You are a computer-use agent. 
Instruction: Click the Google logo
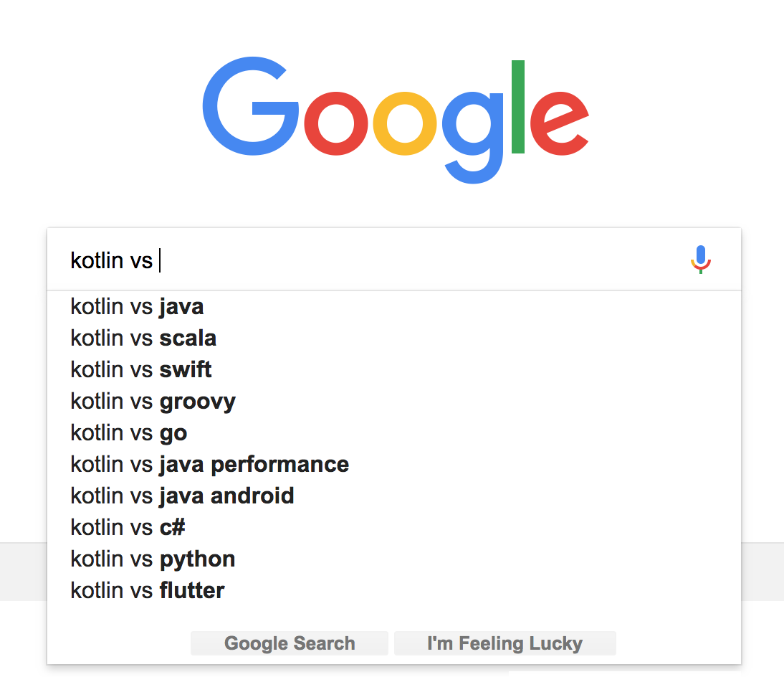point(396,120)
